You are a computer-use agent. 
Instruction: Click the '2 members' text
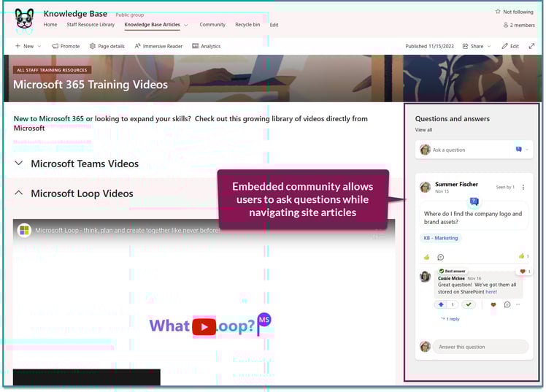pos(523,25)
